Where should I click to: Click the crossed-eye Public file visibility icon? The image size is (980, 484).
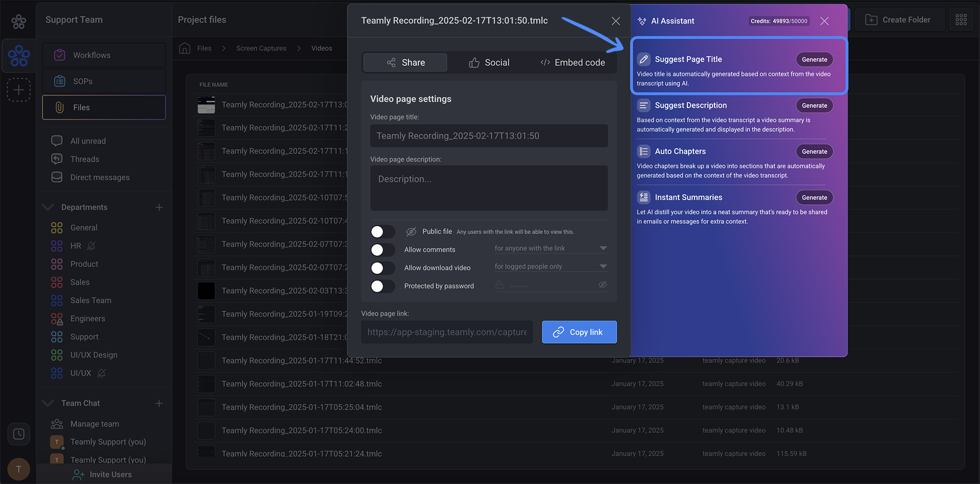(411, 232)
